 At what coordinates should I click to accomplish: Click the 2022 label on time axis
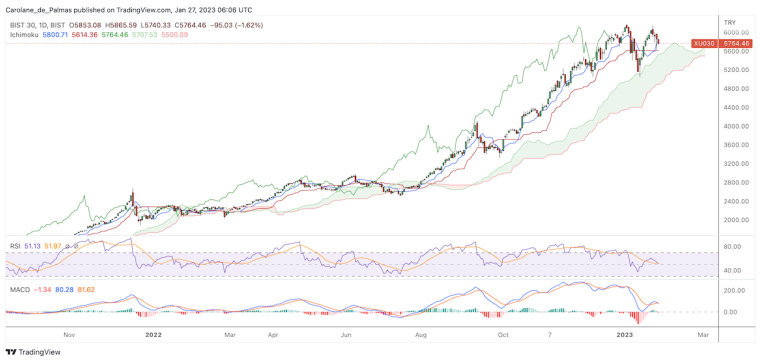[153, 335]
